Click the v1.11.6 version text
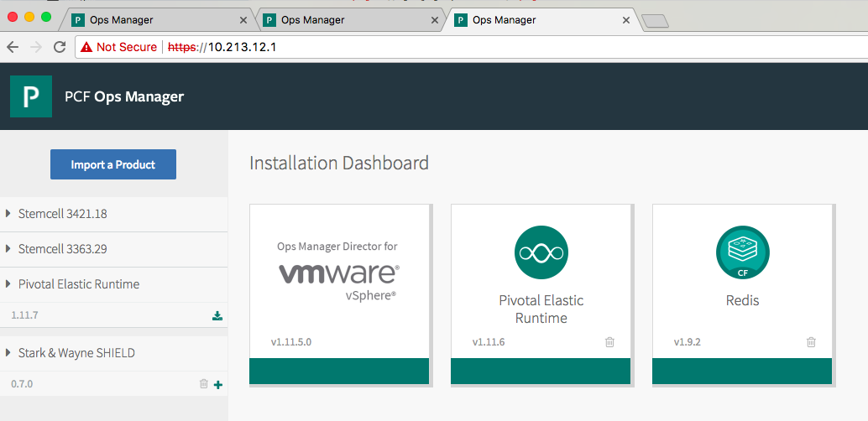This screenshot has height=421, width=868. click(489, 342)
